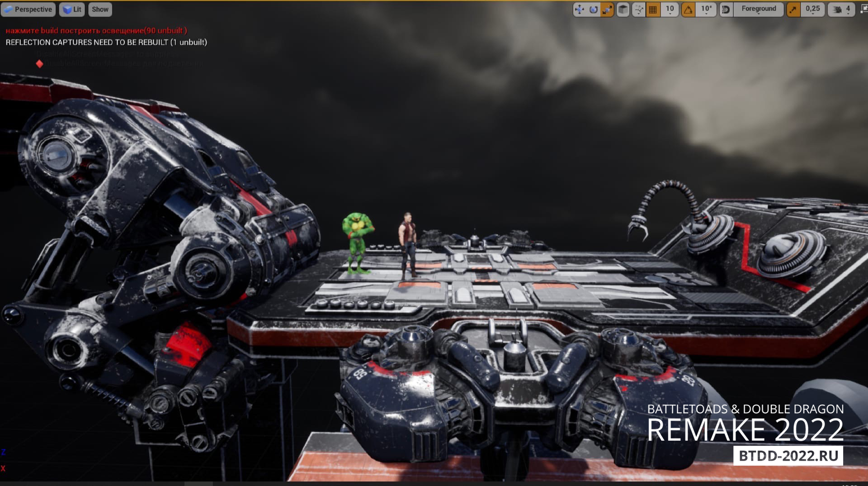Toggle scale snapping
Screen dimensions: 868x486
793,9
